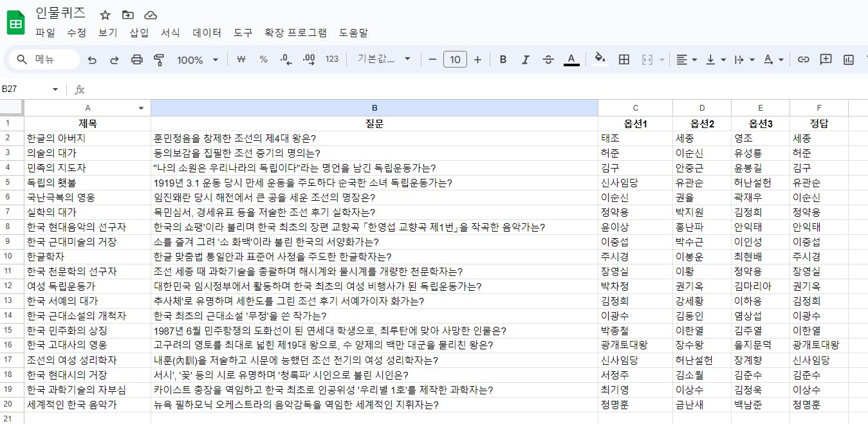This screenshot has height=424, width=868.
Task: Open the 삽입 menu
Action: [139, 33]
